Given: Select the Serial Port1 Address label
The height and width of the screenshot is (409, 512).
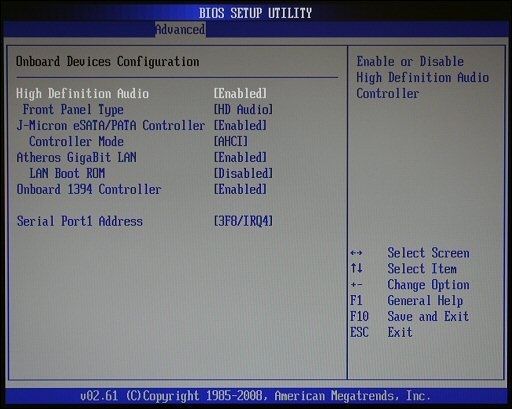Looking at the screenshot, I should click(80, 221).
